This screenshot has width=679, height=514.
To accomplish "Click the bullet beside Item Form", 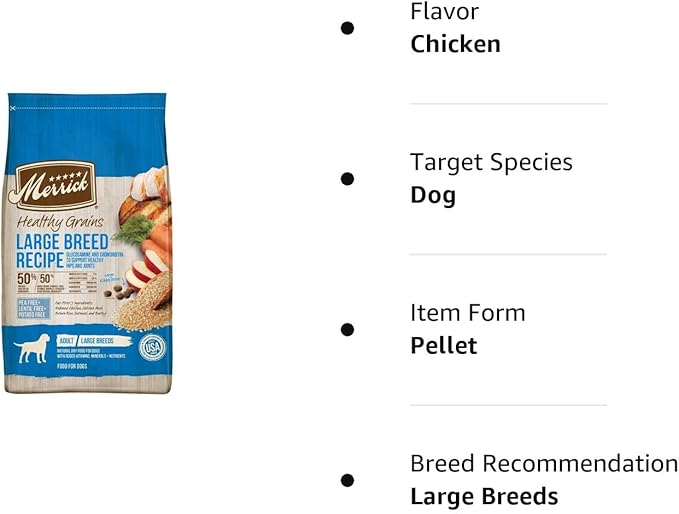I will 347,329.
